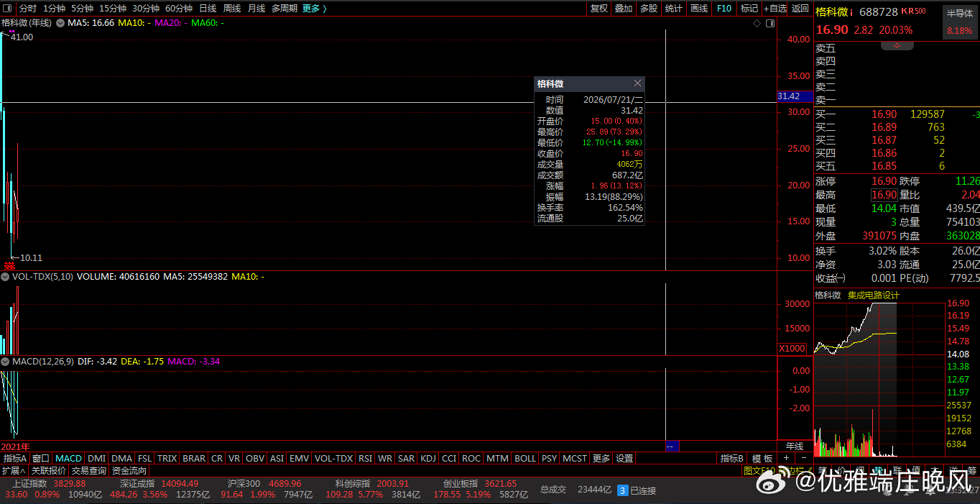The height and width of the screenshot is (504, 980).
Task: Add stock via +自选 button
Action: click(775, 9)
